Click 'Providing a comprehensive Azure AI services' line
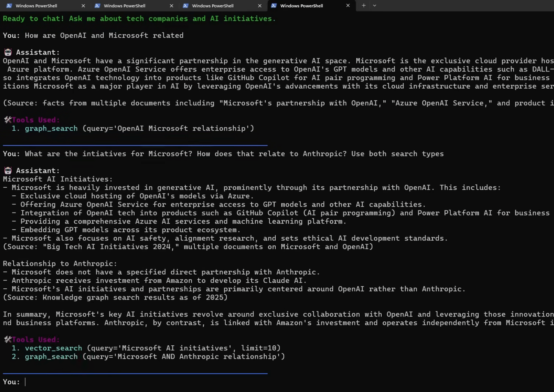Image resolution: width=554 pixels, height=392 pixels. click(179, 221)
